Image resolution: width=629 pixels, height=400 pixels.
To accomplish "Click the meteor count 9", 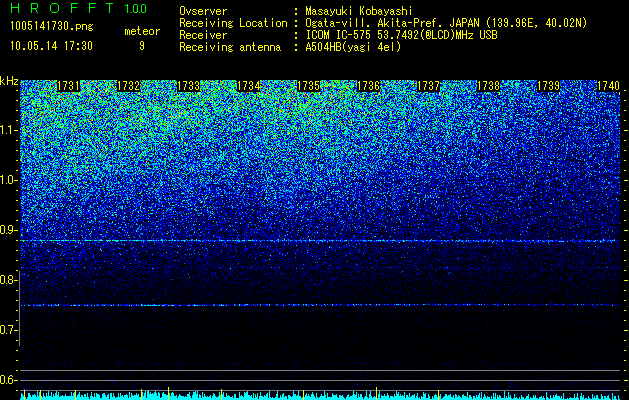I will pos(142,46).
